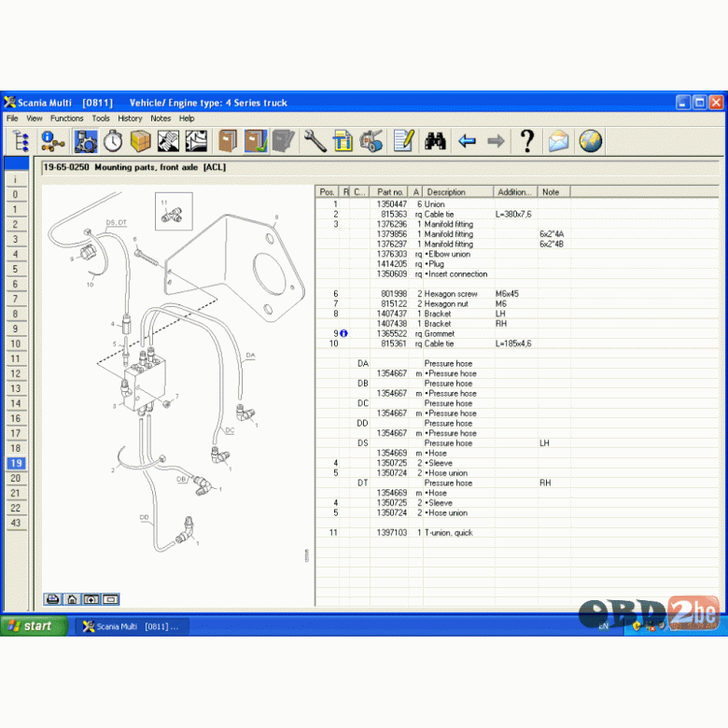Click the open envelope mail icon
Image resolution: width=728 pixels, height=728 pixels.
tap(558, 141)
